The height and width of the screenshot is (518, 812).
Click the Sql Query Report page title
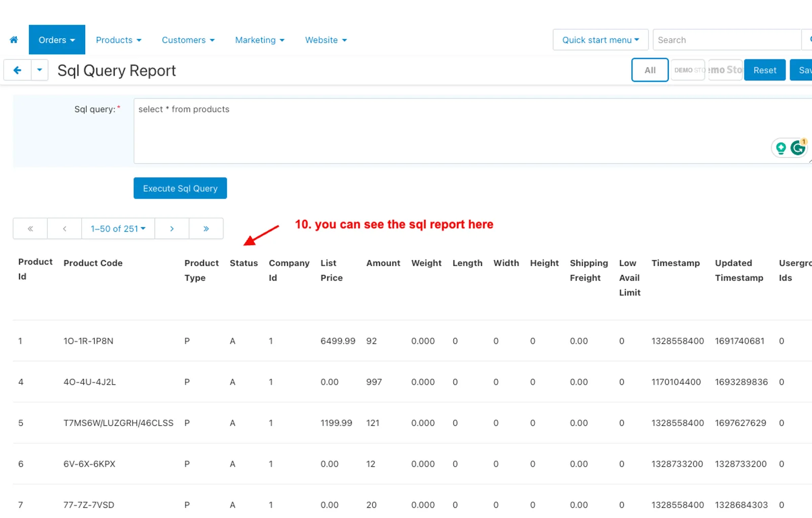point(117,71)
